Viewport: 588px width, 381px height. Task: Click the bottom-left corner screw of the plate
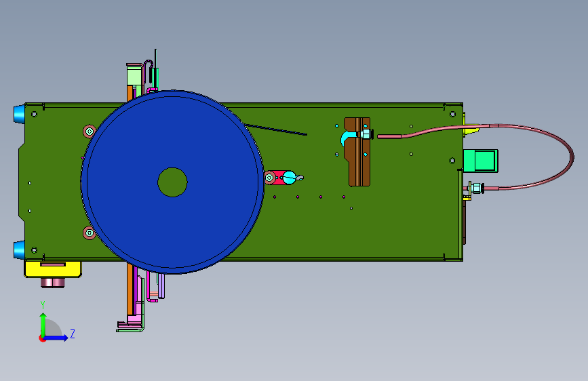pyautogui.click(x=34, y=249)
